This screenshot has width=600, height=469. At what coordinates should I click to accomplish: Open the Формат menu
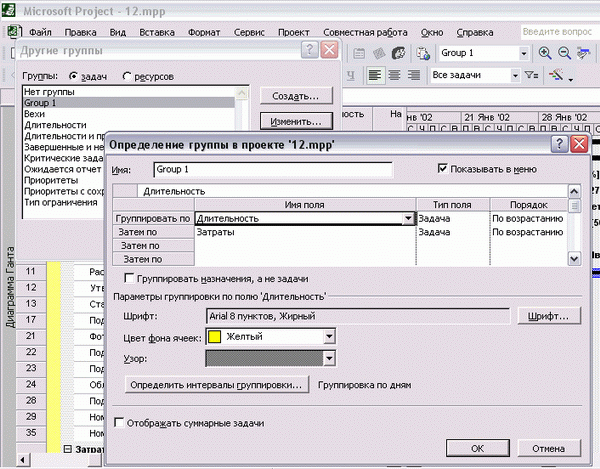204,33
